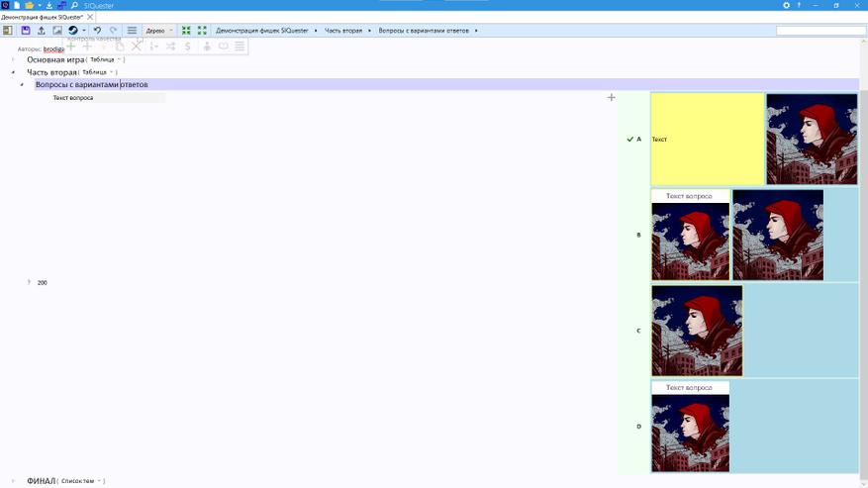The width and height of the screenshot is (868, 488).
Task: Open the dropdown arrow next to the folder icon
Action: click(x=40, y=5)
